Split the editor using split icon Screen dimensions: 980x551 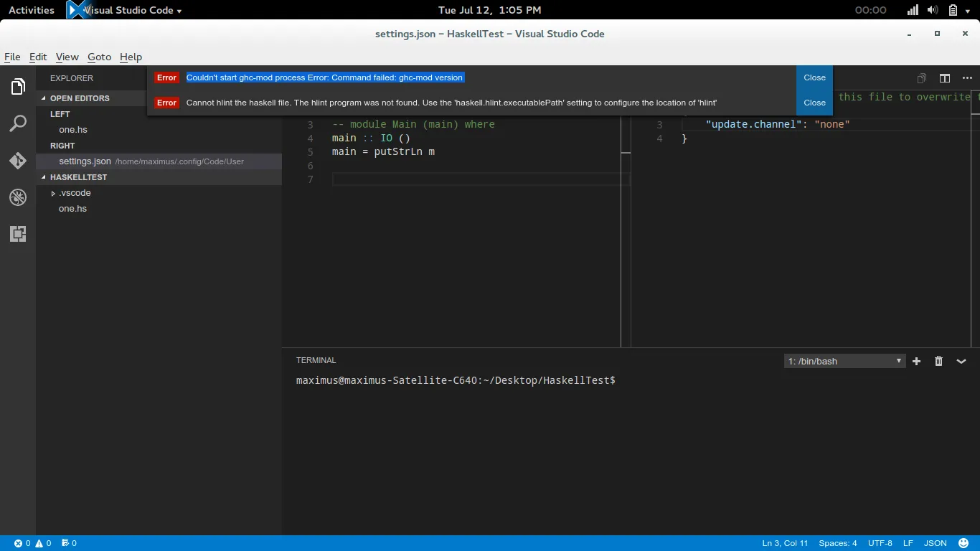tap(945, 78)
